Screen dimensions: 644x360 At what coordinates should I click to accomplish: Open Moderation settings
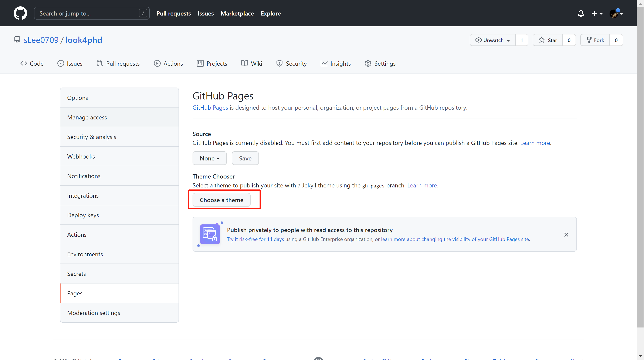pos(119,313)
